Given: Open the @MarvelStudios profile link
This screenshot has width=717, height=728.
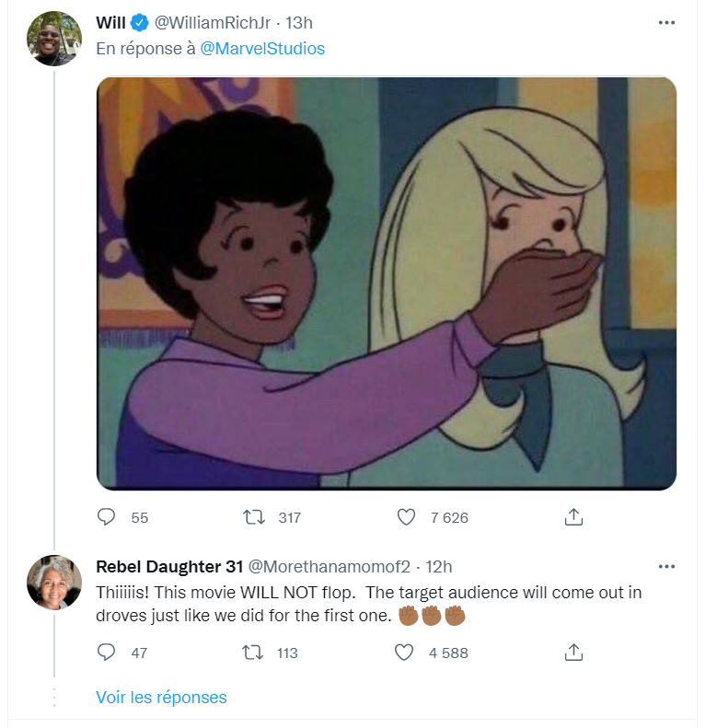Looking at the screenshot, I should (262, 49).
